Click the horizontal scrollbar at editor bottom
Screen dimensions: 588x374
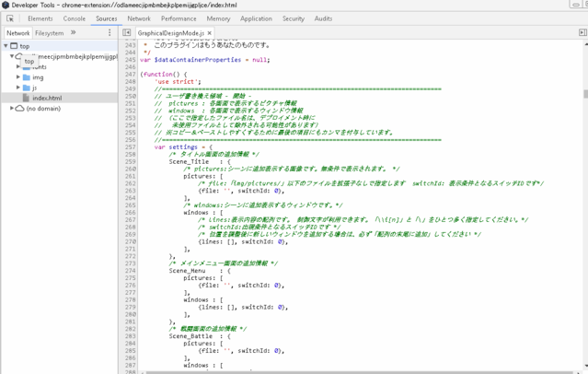(x=360, y=372)
